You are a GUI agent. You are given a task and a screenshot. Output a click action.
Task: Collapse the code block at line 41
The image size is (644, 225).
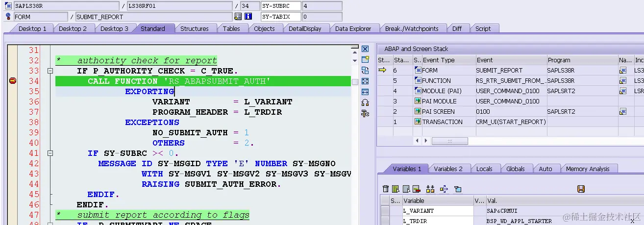click(x=50, y=153)
